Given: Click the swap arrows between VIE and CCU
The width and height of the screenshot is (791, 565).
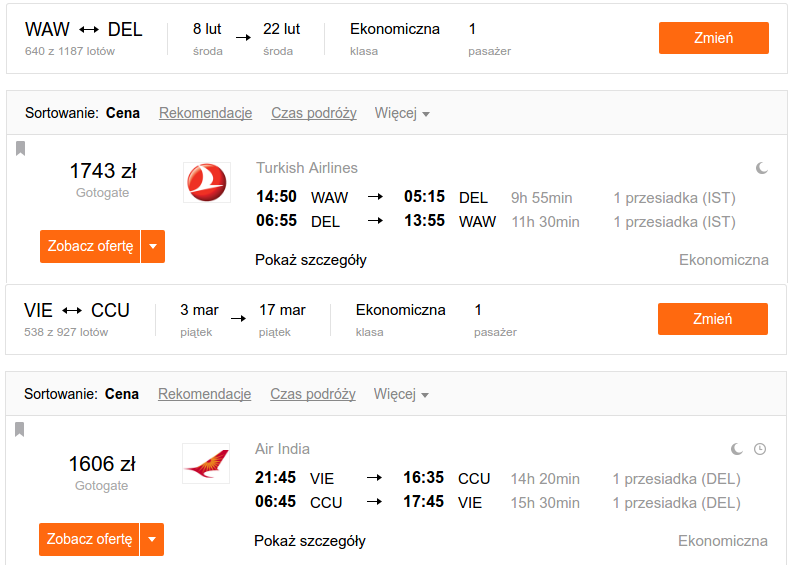Looking at the screenshot, I should click(x=72, y=311).
